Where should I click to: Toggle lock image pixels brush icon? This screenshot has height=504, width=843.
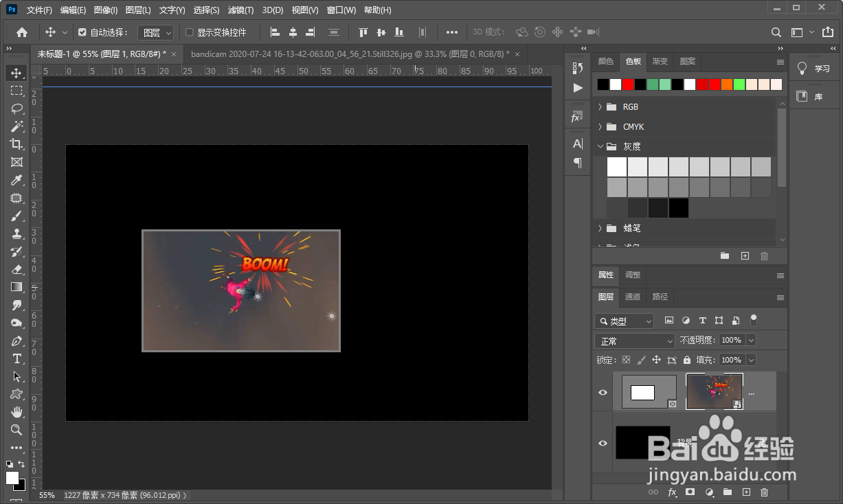(x=641, y=360)
